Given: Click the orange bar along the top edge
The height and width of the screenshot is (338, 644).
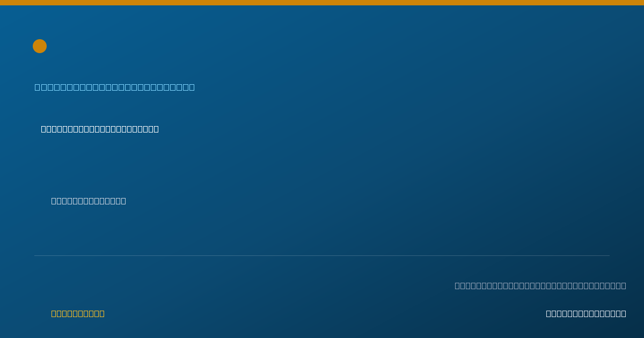Looking at the screenshot, I should click(322, 3).
